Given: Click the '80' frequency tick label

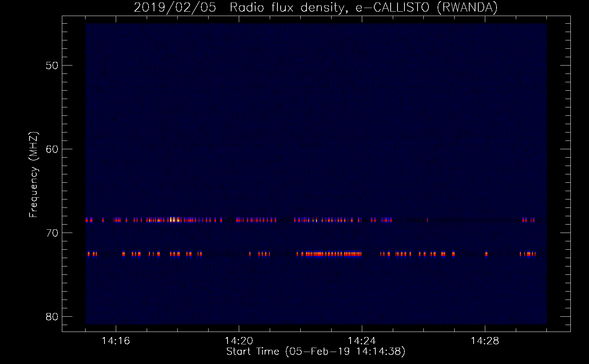Looking at the screenshot, I should (x=52, y=317).
